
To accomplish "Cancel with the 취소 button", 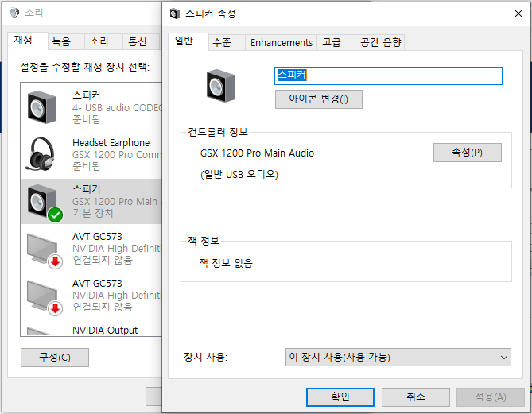I will coord(416,397).
